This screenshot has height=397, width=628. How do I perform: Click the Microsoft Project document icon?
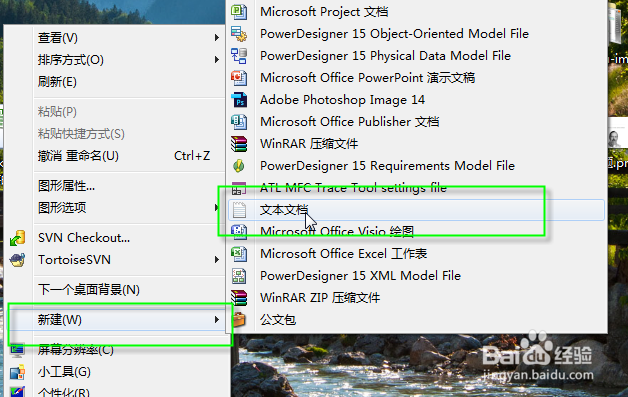239,12
